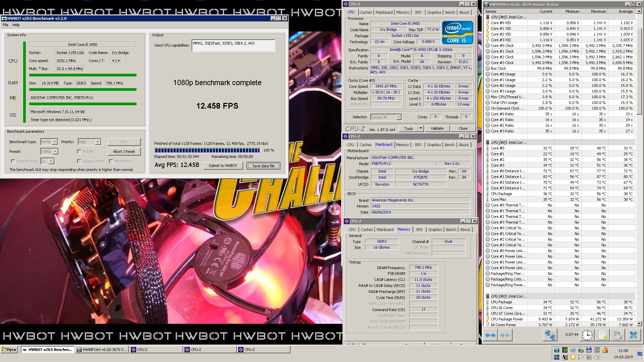
Task: Click HWiNFO blue X close sensors icon
Action: point(633,335)
